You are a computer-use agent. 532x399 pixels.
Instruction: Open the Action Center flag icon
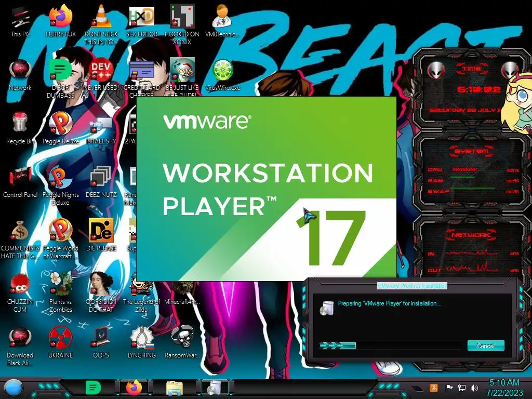coord(448,388)
